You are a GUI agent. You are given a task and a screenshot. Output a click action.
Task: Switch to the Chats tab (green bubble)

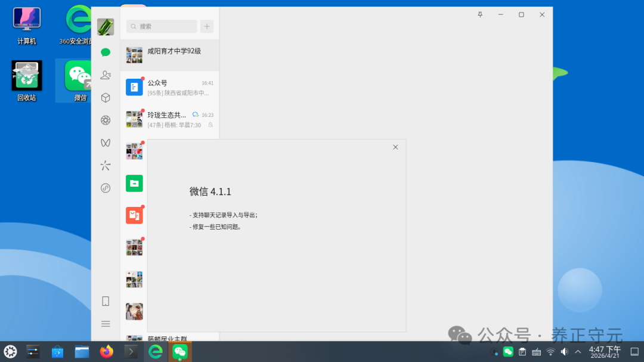pos(106,52)
